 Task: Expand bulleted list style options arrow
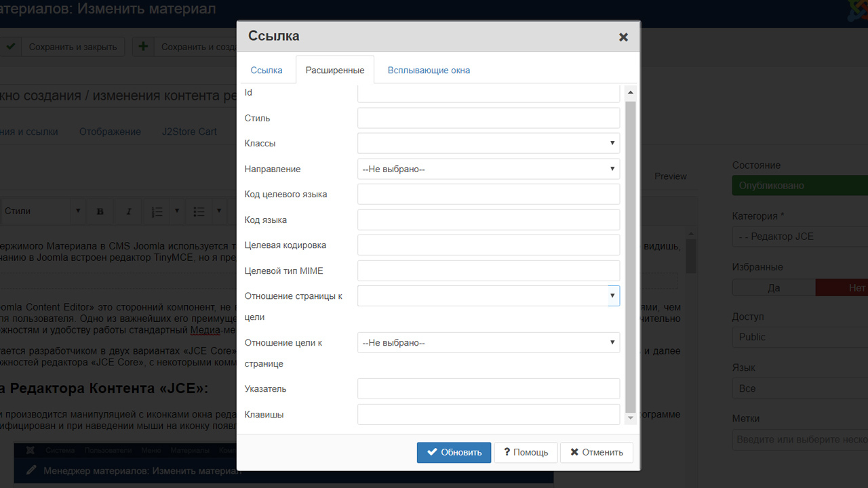point(219,211)
